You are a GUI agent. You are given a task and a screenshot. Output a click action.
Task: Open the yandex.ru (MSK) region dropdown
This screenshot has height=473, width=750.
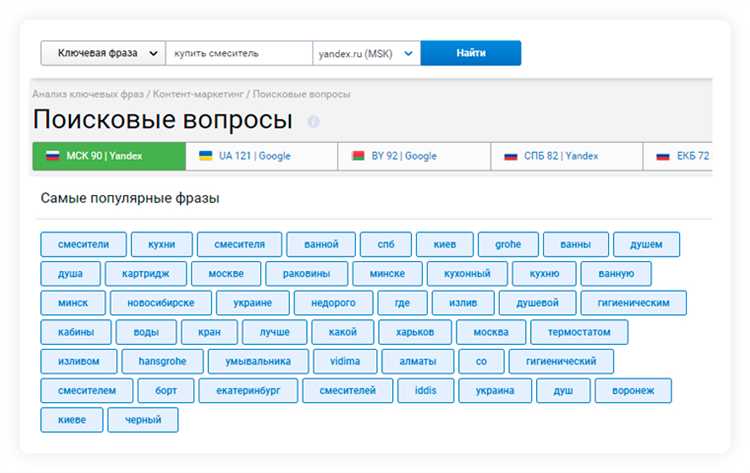point(366,53)
